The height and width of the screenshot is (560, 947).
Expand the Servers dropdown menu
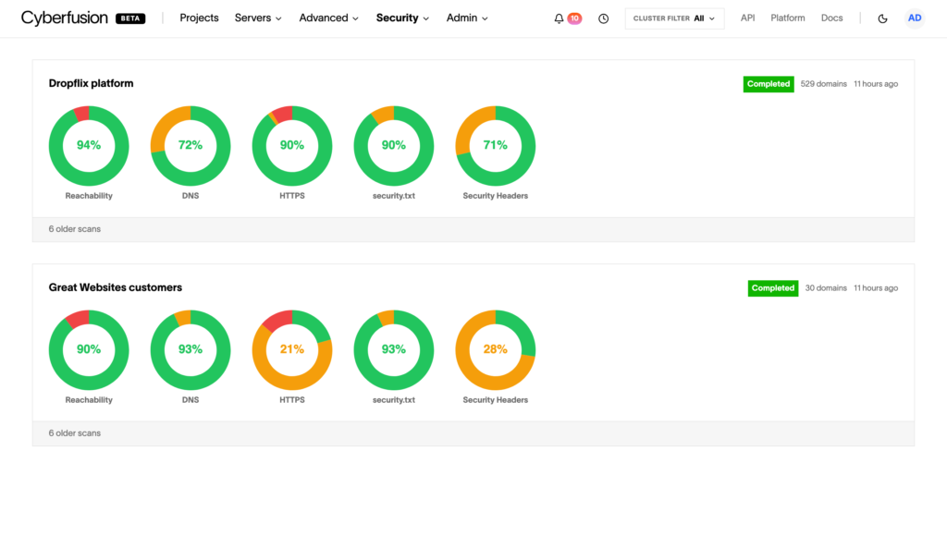point(258,18)
